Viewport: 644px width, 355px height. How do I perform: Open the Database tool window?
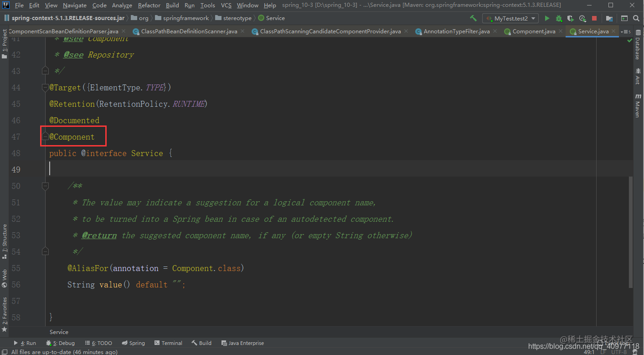tap(638, 45)
